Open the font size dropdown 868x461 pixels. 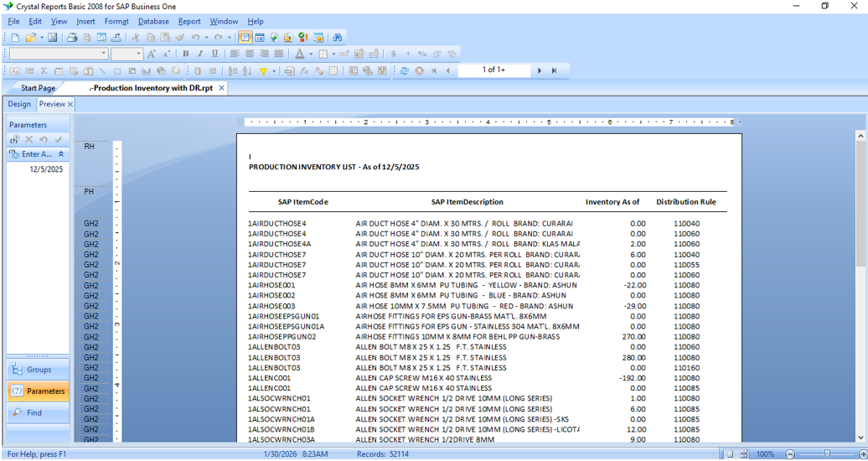138,54
